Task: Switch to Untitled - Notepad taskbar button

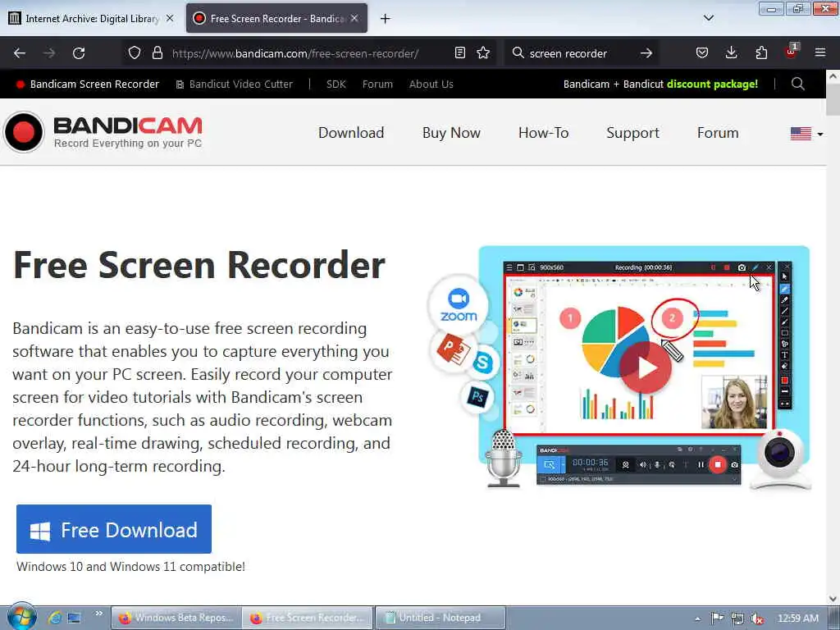Action: pyautogui.click(x=440, y=618)
